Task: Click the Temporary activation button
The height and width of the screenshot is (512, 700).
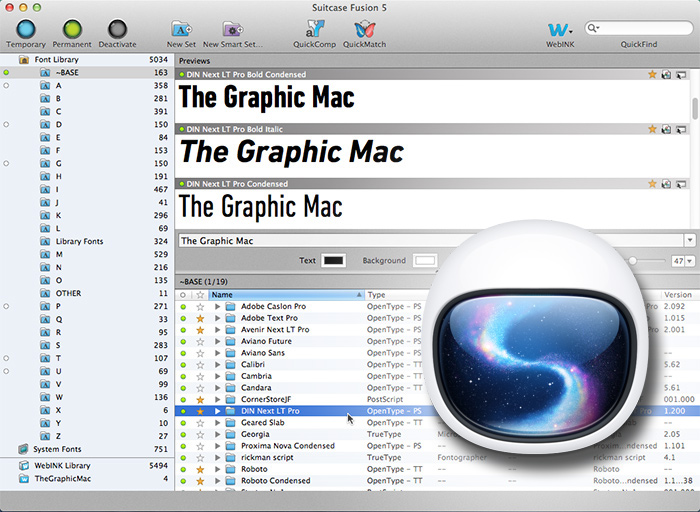Action: 26,29
